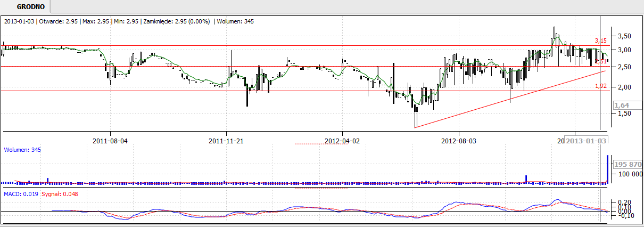Viewport: 644px width, 227px height.
Task: Click the blue 'Wolumen: 345' panel label
Action: [x=22, y=150]
